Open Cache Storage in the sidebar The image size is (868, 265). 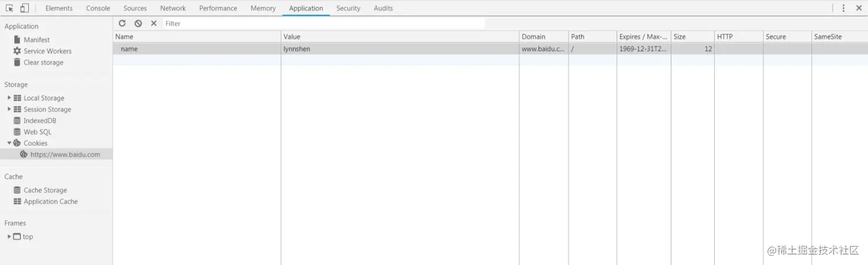45,190
